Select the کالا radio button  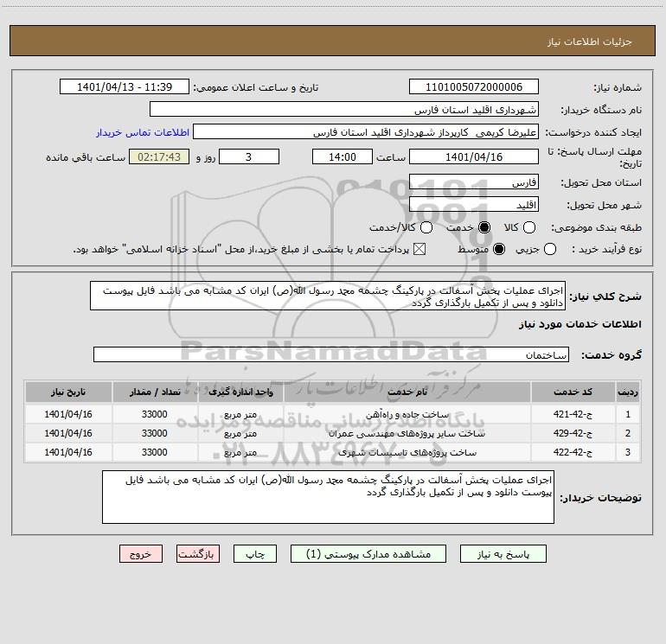pos(529,227)
